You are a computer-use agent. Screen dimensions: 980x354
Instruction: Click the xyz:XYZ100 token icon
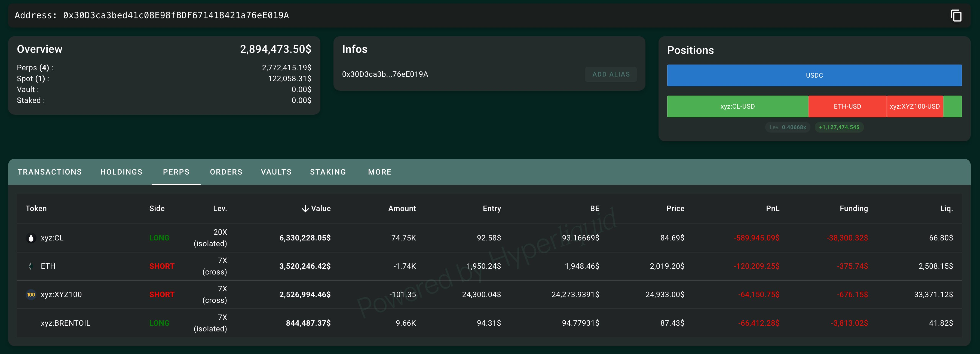click(x=31, y=295)
